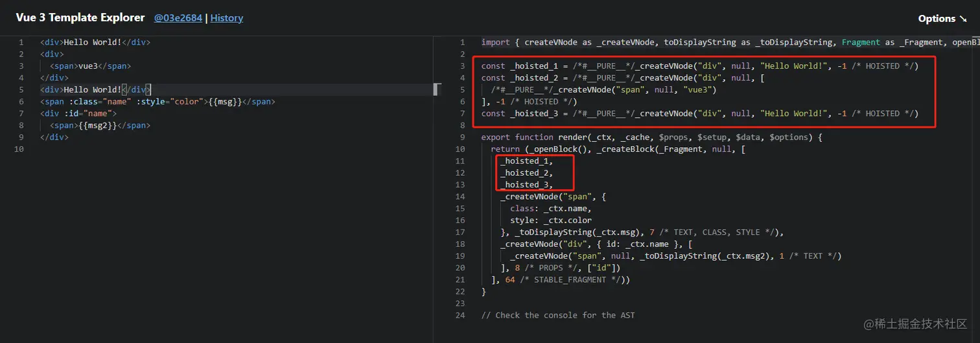980x343 pixels.
Task: Click '_hoisted_2,' inside the render function
Action: click(527, 173)
